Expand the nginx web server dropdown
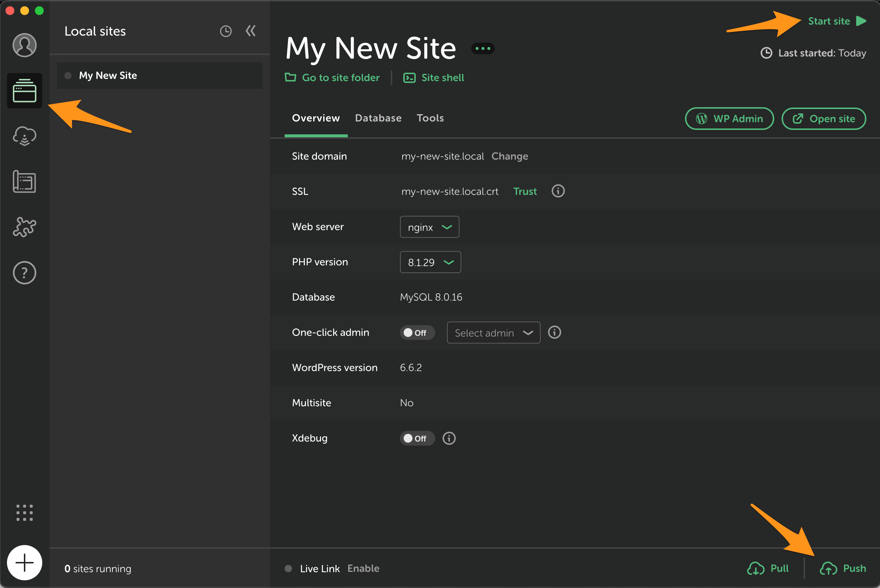The height and width of the screenshot is (588, 880). pos(429,227)
